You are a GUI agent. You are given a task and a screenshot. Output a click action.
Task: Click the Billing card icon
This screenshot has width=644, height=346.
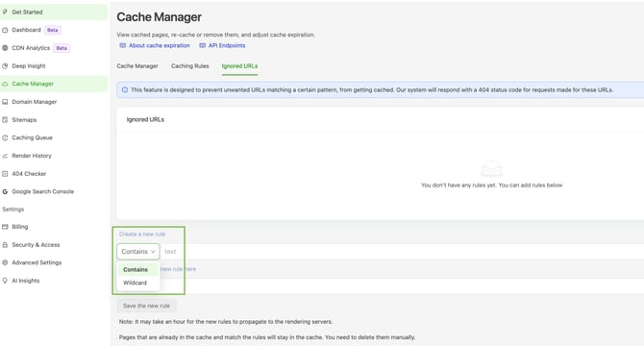(x=5, y=227)
